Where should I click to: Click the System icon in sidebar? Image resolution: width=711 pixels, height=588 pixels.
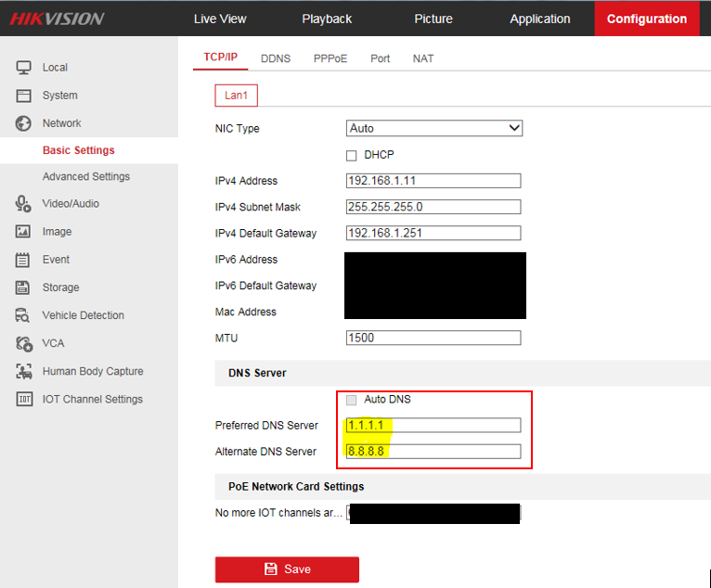click(x=24, y=96)
